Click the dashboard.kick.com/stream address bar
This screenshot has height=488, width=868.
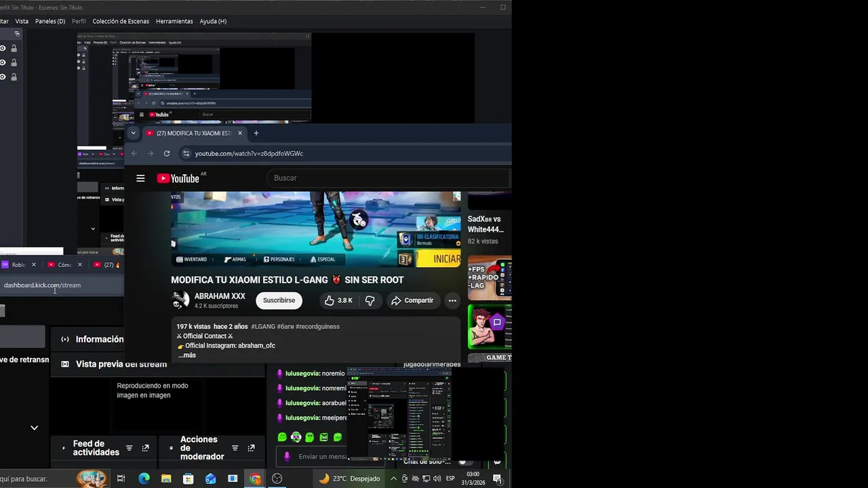(x=61, y=285)
